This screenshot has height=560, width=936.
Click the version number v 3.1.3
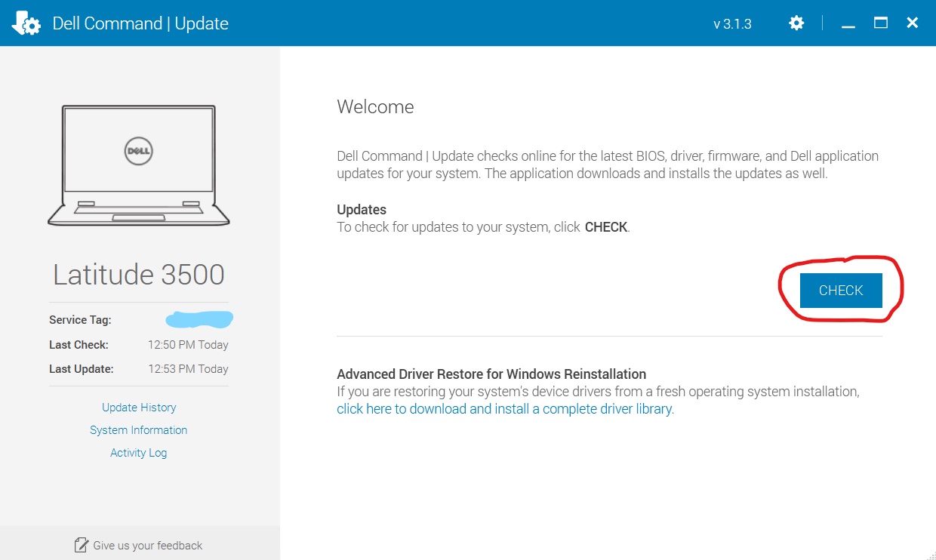[x=733, y=23]
